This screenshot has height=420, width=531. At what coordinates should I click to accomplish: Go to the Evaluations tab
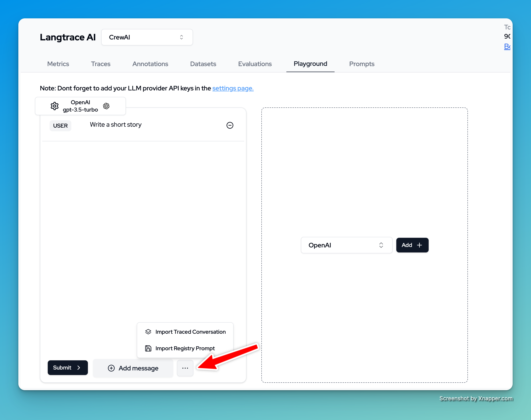pyautogui.click(x=255, y=64)
